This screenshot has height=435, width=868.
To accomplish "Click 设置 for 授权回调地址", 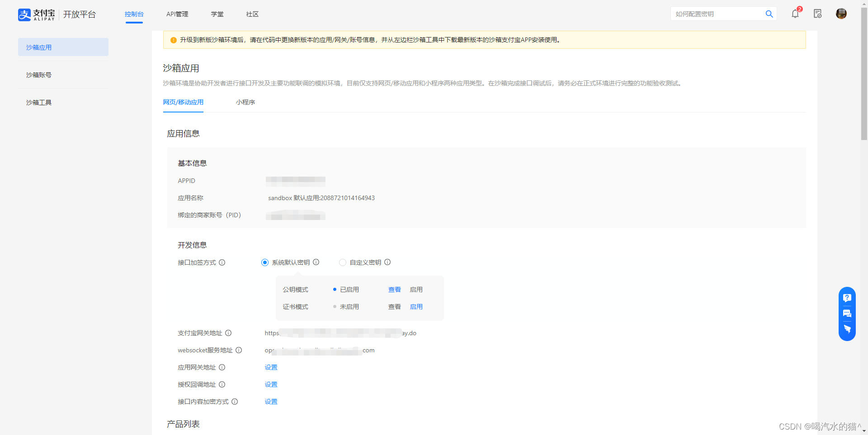I will click(271, 384).
